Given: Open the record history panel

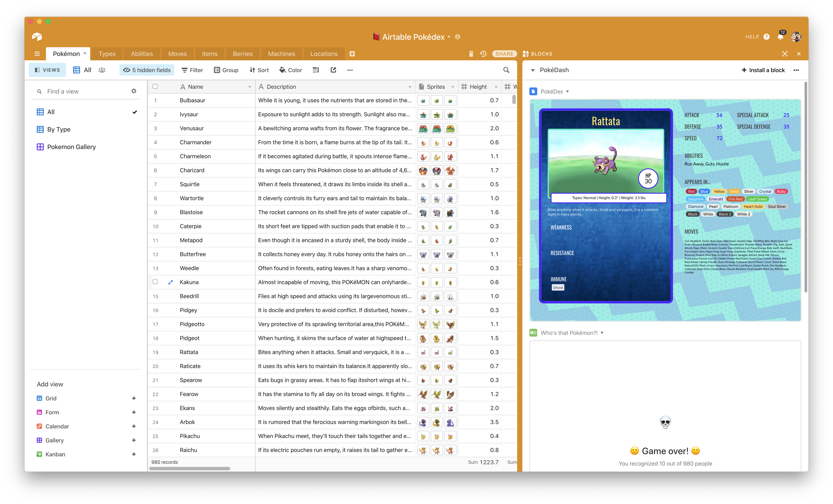Looking at the screenshot, I should click(x=483, y=54).
